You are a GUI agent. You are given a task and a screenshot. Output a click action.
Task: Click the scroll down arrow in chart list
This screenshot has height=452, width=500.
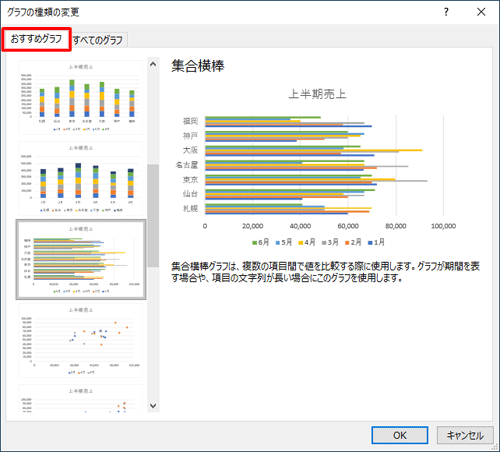[x=153, y=406]
